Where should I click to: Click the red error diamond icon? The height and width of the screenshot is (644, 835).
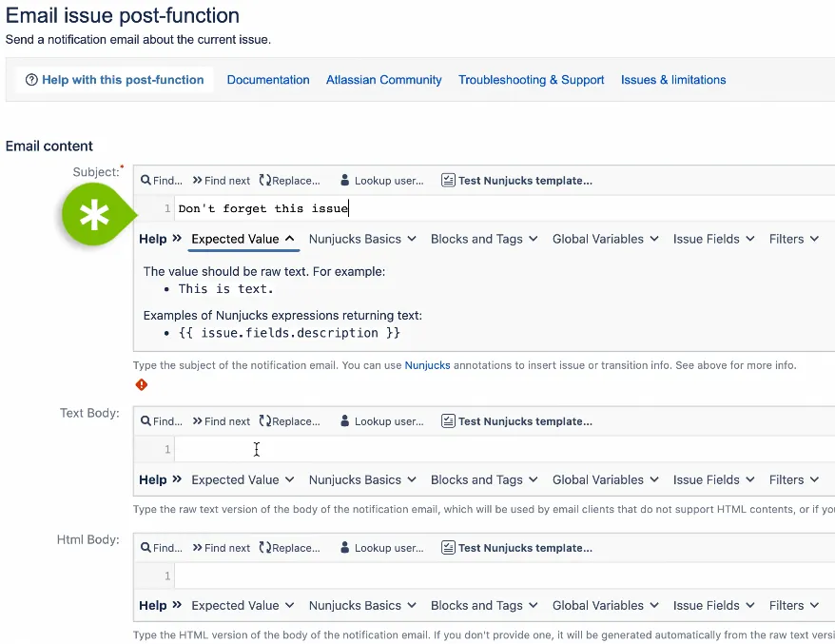click(x=141, y=384)
